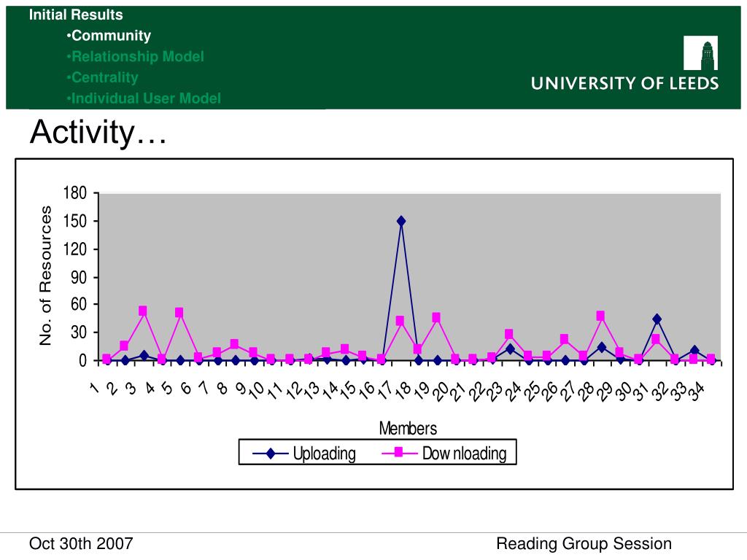
Task: Click the x-axis label 1
Action: pyautogui.click(x=94, y=388)
